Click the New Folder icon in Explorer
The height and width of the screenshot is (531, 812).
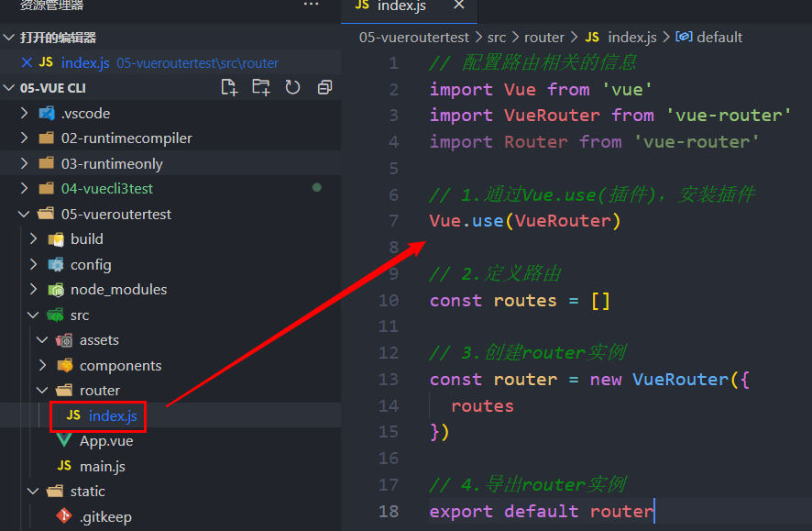point(262,87)
